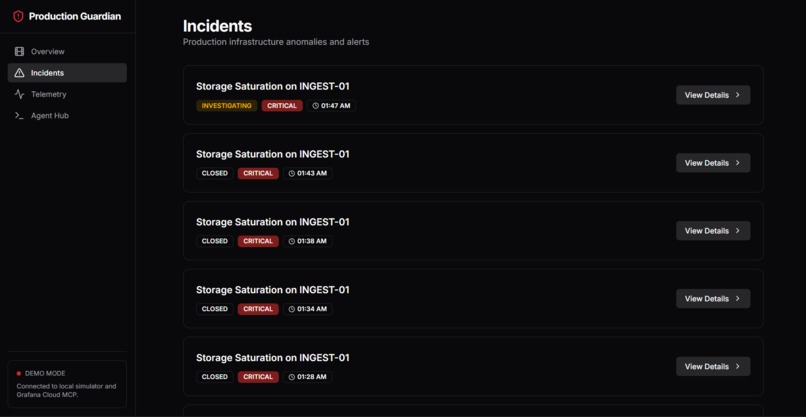The width and height of the screenshot is (806, 417).
Task: Click the 01:34 AM timestamp
Action: click(312, 310)
